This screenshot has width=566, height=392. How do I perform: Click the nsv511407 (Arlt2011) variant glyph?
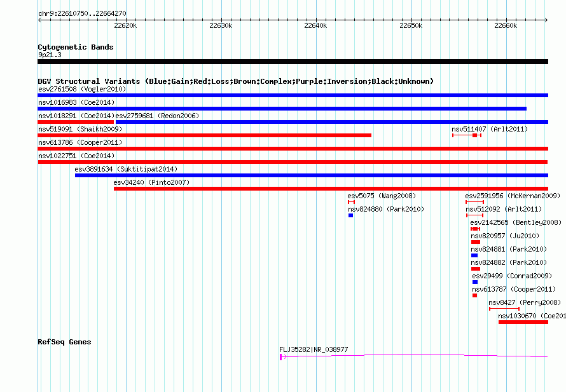pyautogui.click(x=467, y=135)
